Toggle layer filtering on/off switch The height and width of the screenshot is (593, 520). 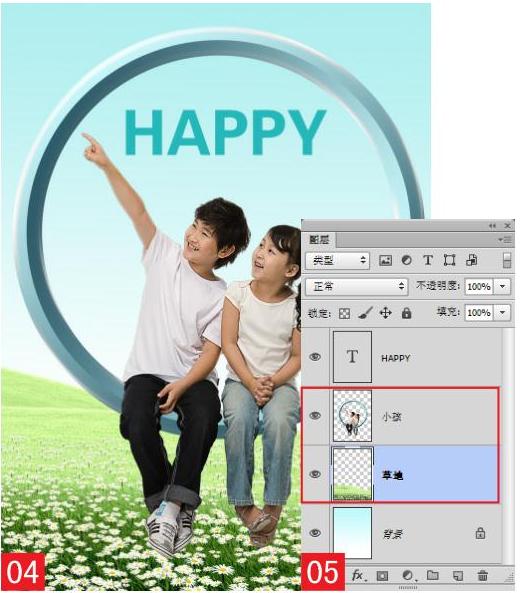click(507, 261)
